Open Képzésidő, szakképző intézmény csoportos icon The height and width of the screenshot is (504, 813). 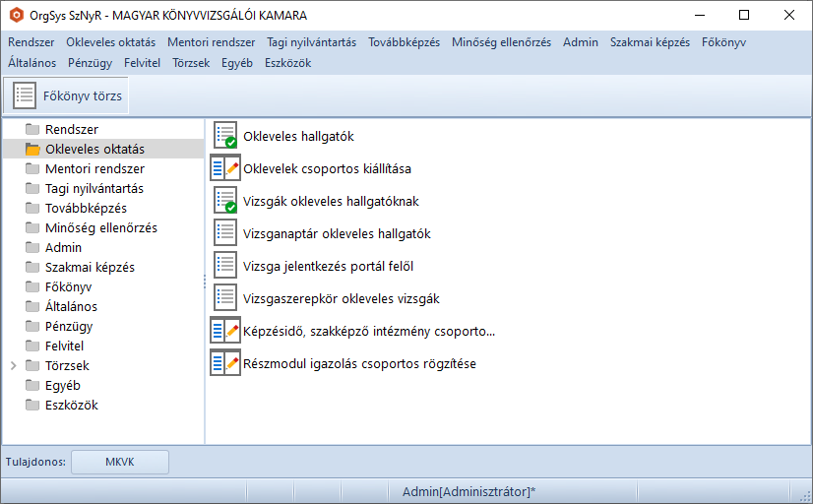225,331
